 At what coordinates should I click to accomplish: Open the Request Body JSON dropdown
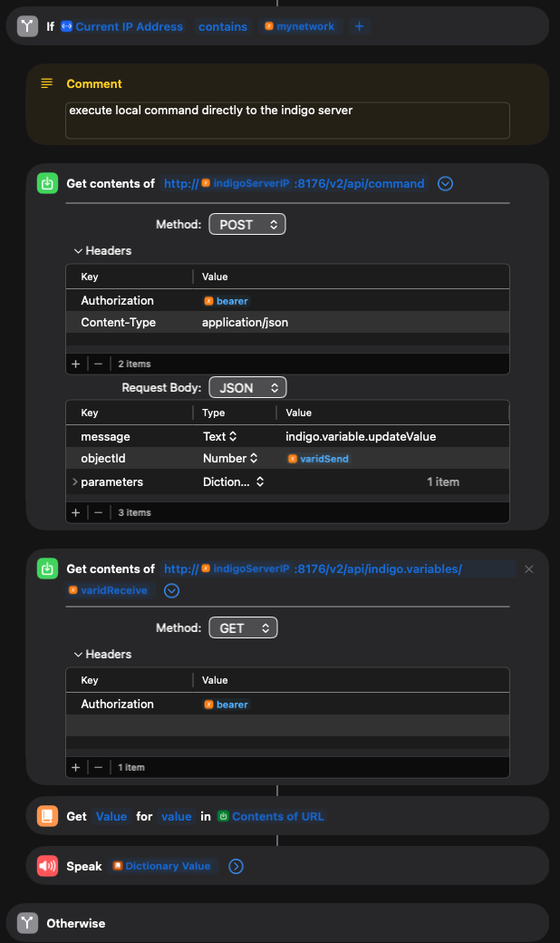247,388
